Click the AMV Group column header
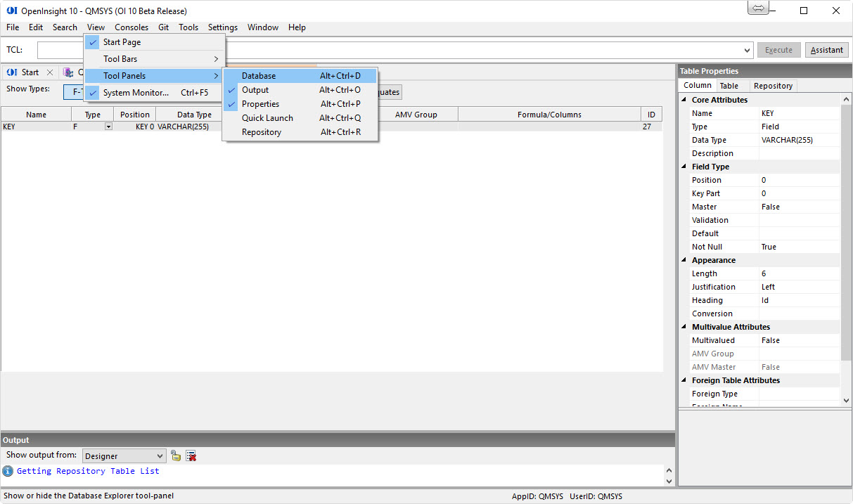 click(x=416, y=115)
